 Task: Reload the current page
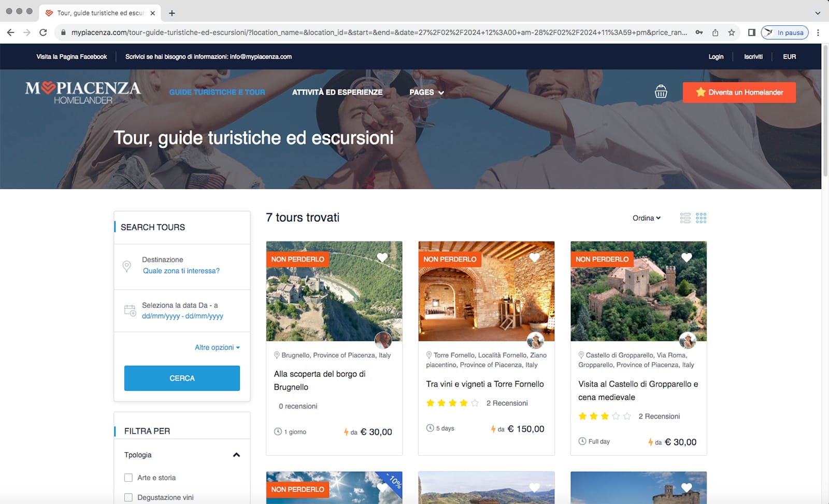click(43, 32)
